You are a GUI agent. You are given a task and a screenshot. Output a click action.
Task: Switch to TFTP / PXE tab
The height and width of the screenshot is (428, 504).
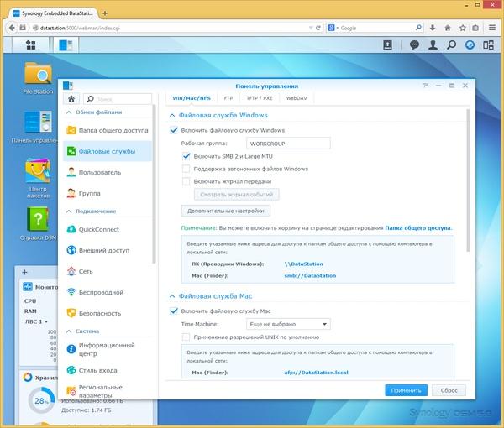259,98
